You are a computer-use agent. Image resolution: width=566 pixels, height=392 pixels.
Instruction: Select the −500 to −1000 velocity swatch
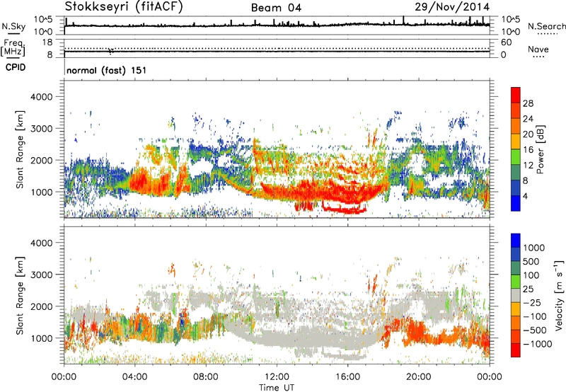point(516,336)
